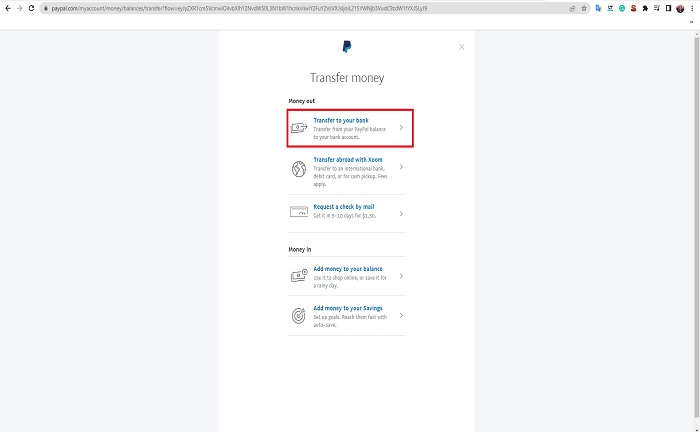Select Request a check by mail
Screen dimensions: 700x432
click(x=344, y=207)
